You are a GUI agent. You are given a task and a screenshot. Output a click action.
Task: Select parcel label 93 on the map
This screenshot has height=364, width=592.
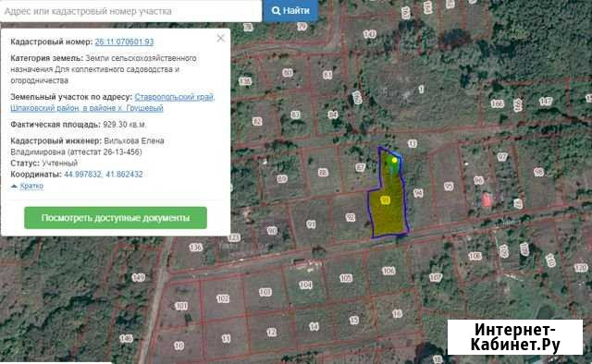click(x=386, y=200)
